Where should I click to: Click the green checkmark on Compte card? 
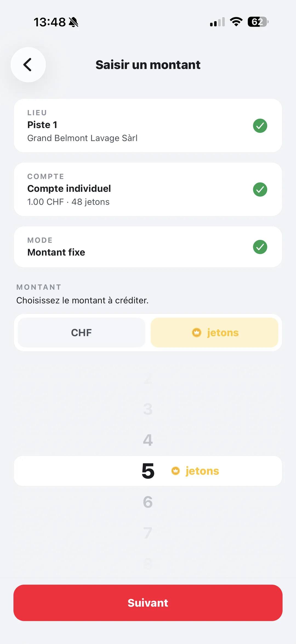pyautogui.click(x=260, y=189)
